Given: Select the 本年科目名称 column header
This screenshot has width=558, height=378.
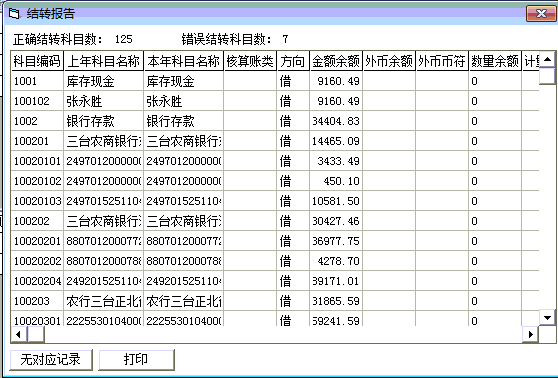Looking at the screenshot, I should (184, 61).
